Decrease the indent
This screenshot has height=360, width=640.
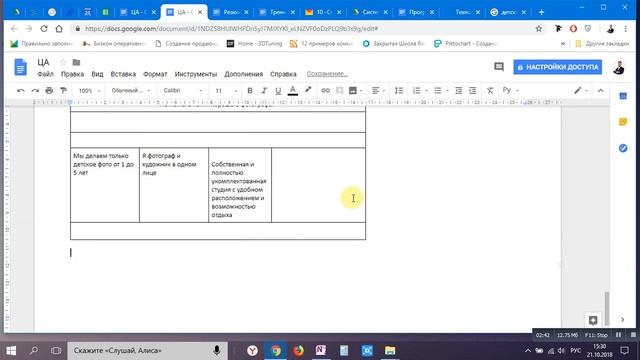click(458, 91)
